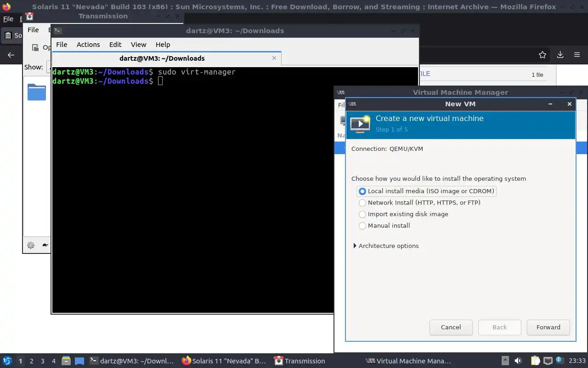Viewport: 588px width, 368px height.
Task: Open terminal Help menu
Action: pos(163,45)
